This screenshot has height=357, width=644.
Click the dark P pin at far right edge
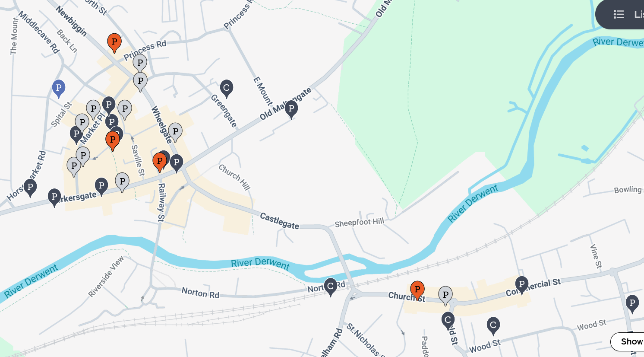pos(632,304)
